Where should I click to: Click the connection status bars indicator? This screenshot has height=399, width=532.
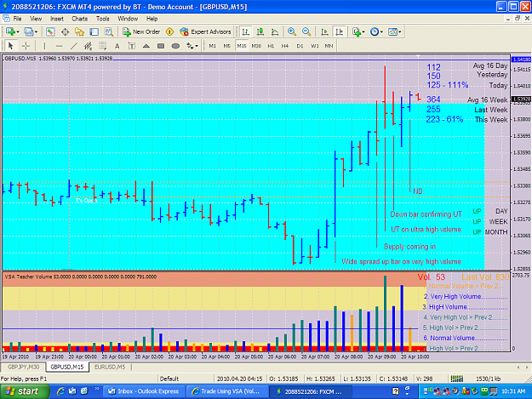456,379
